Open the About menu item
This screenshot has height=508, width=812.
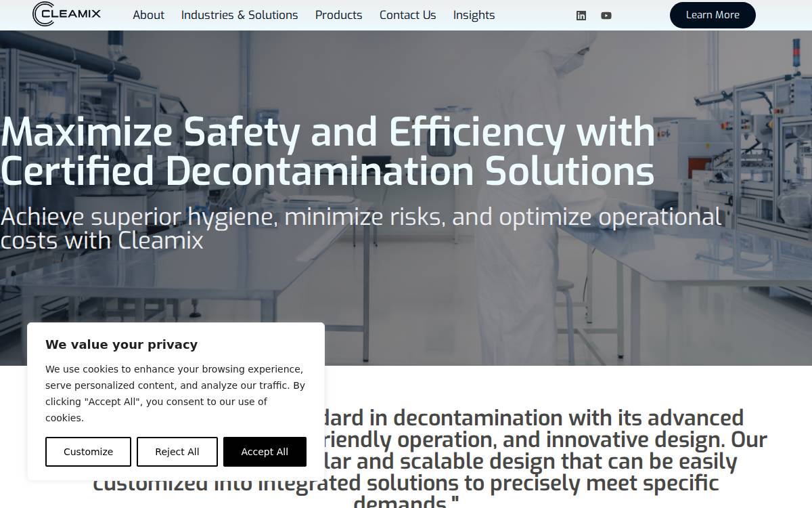(148, 15)
